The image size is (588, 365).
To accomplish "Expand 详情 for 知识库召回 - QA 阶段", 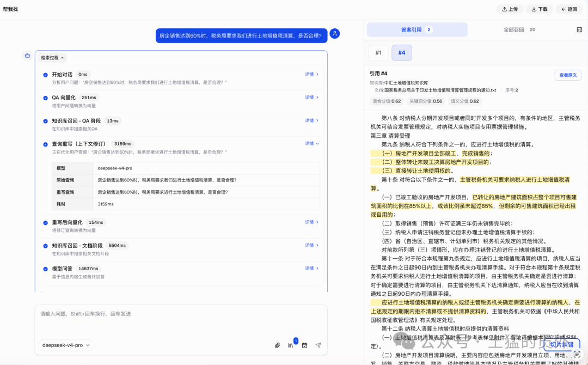I will point(311,120).
